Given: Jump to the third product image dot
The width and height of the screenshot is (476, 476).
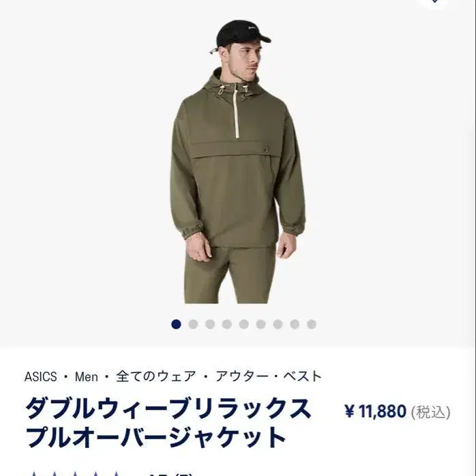Looking at the screenshot, I should (x=210, y=324).
